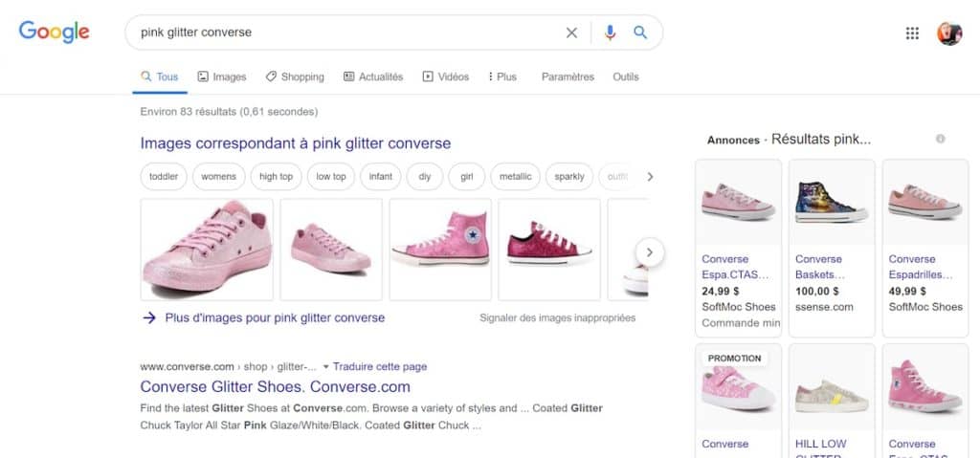Open pink high-top ad image in second row

coord(925,387)
